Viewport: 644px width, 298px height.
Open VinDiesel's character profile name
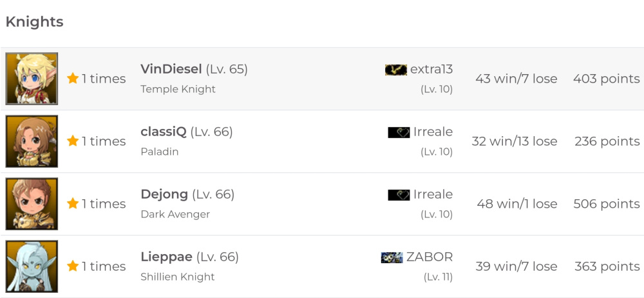pos(171,69)
